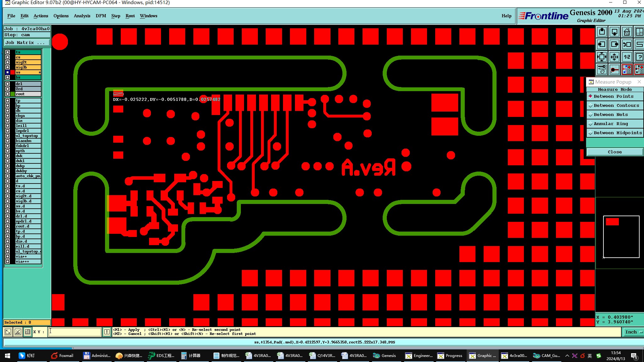Click the pan left arrow icon
The image size is (644, 362).
point(602,45)
